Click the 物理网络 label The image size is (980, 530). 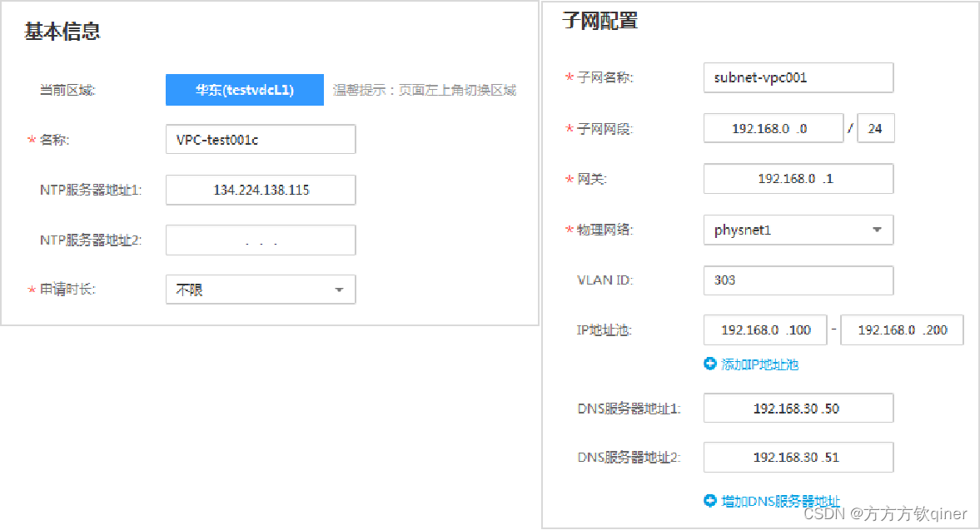point(605,230)
